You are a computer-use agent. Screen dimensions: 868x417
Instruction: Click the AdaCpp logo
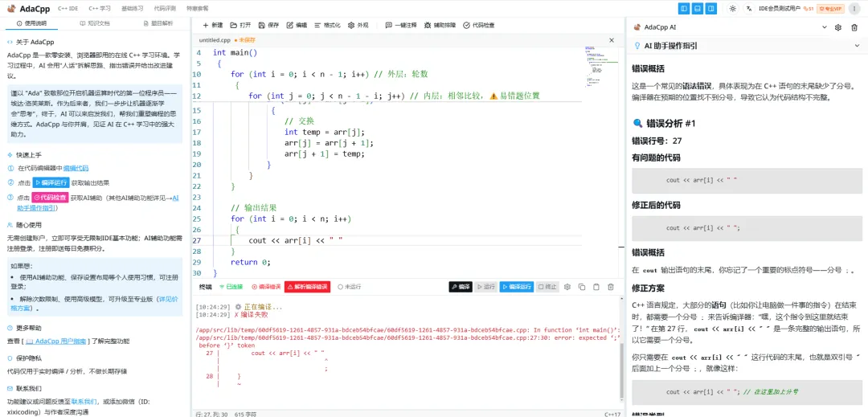(x=27, y=8)
